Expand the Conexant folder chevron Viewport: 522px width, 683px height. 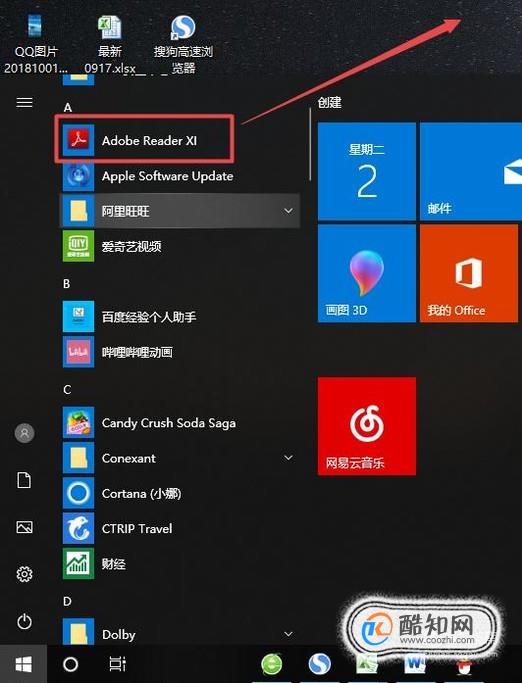288,458
